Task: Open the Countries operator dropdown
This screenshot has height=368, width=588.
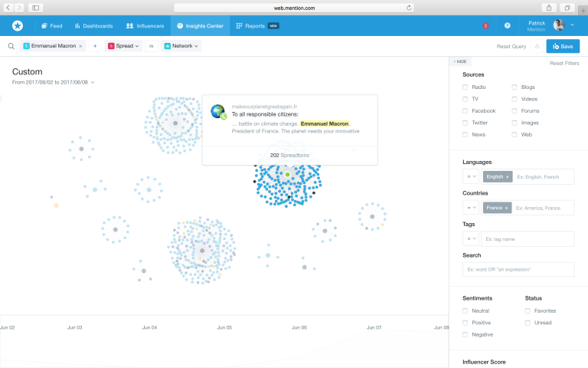Action: coord(471,208)
